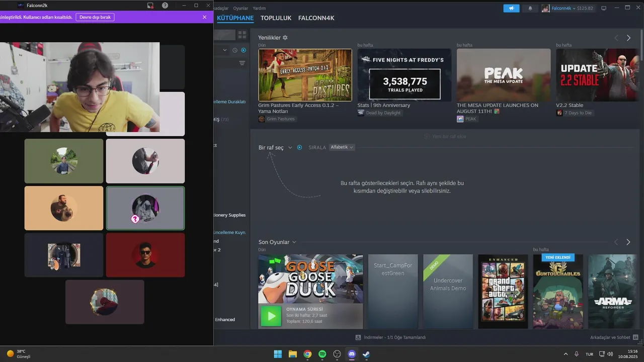Expand the library sidebar category dropdown

pyautogui.click(x=225, y=50)
